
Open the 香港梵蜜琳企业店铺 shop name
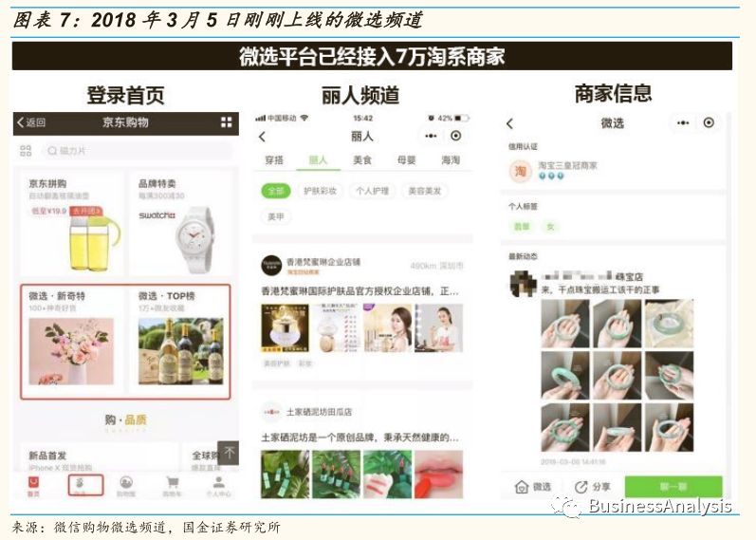click(323, 262)
